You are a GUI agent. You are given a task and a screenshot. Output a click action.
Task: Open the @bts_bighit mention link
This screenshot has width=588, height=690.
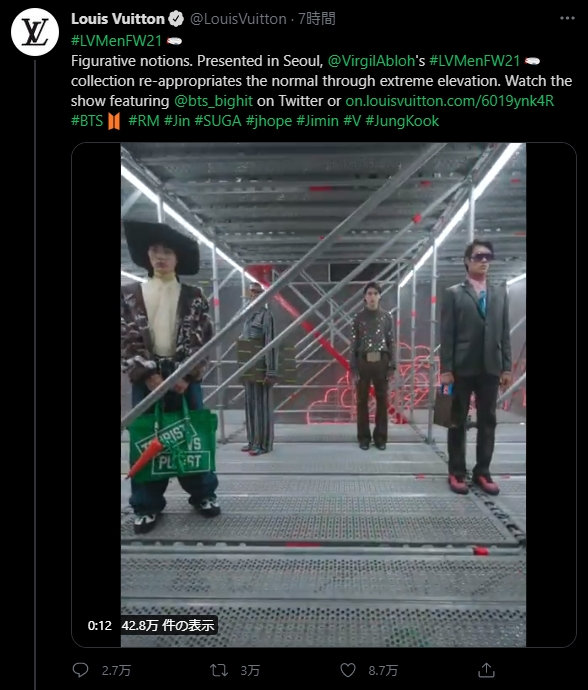pyautogui.click(x=213, y=101)
